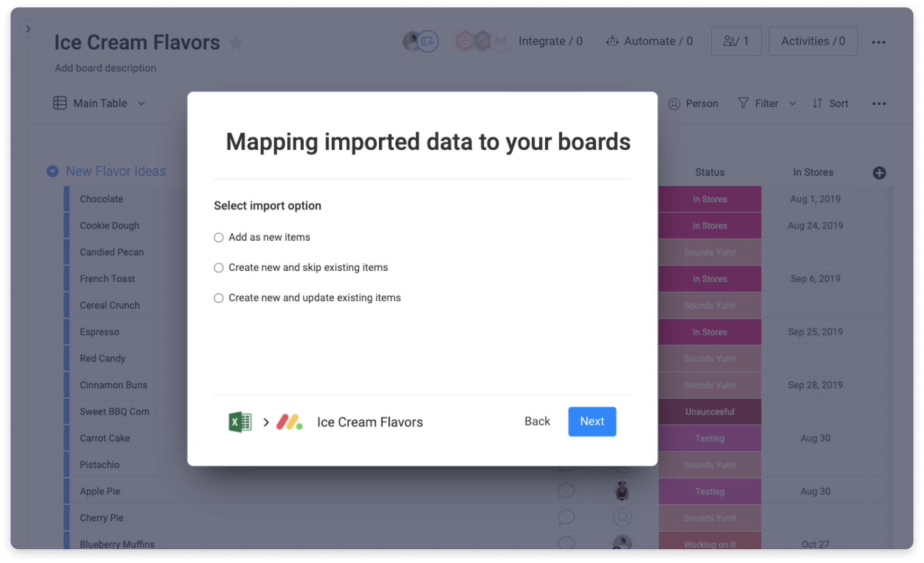Open the Cereal Crunch item

110,305
